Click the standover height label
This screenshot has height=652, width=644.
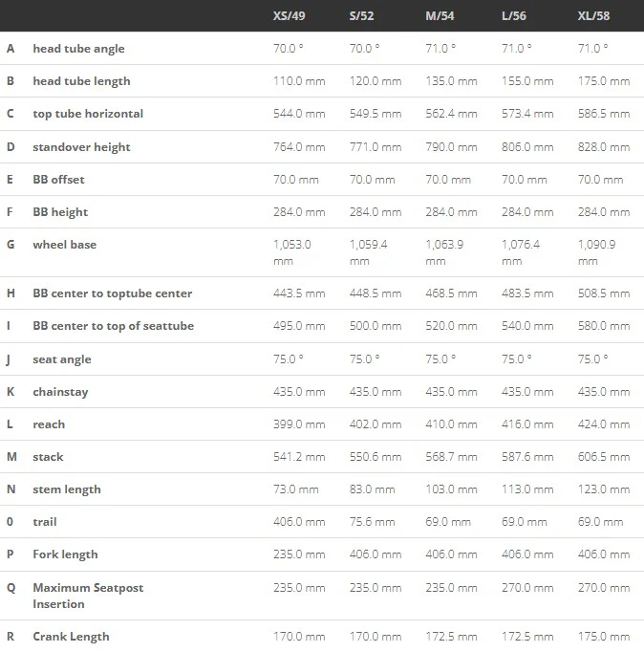(x=81, y=147)
